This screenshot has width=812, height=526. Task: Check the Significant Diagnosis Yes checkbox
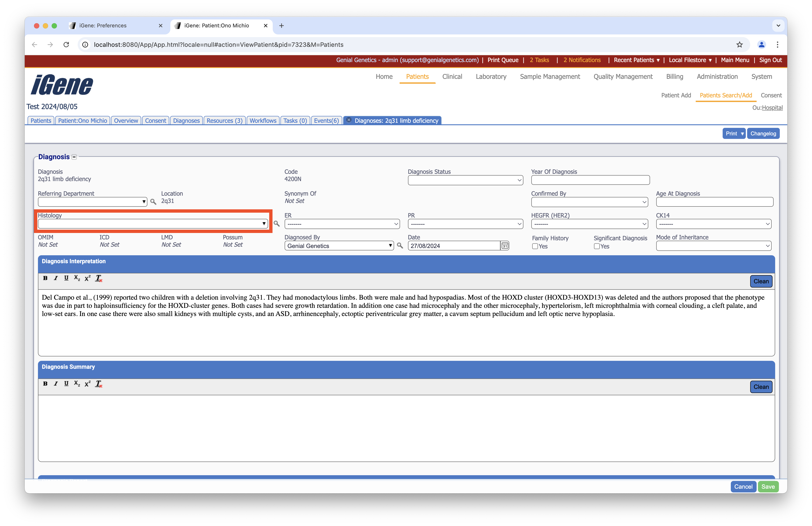pos(597,246)
